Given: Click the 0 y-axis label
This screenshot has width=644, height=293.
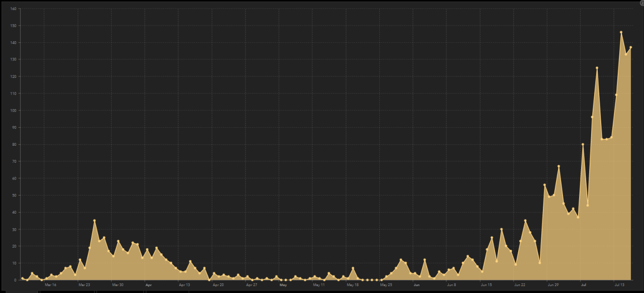Looking at the screenshot, I should [15, 280].
